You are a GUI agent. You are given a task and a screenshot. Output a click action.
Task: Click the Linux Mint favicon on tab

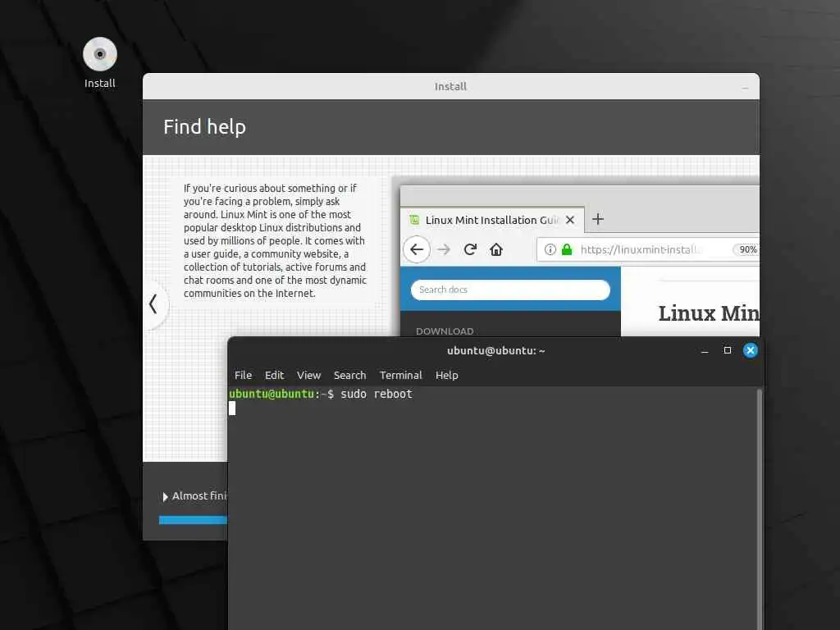[x=414, y=220]
